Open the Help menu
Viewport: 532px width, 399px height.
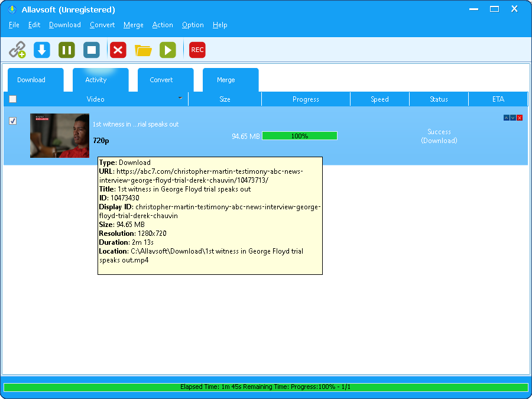click(x=220, y=25)
